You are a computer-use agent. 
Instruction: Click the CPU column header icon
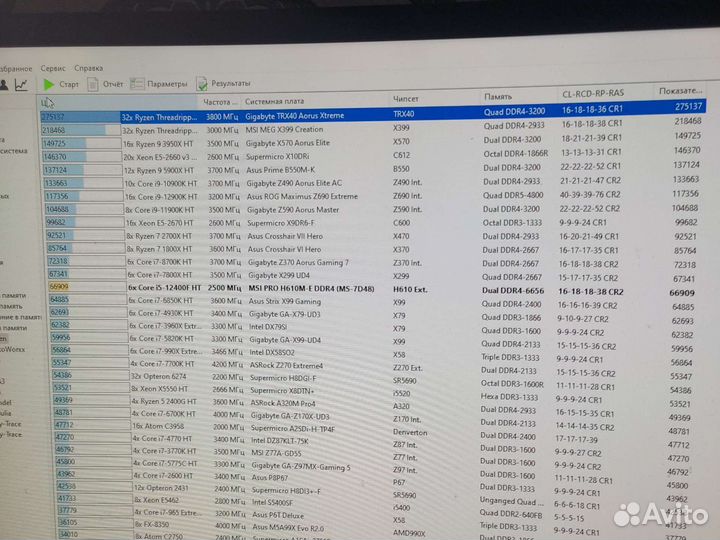[47, 102]
